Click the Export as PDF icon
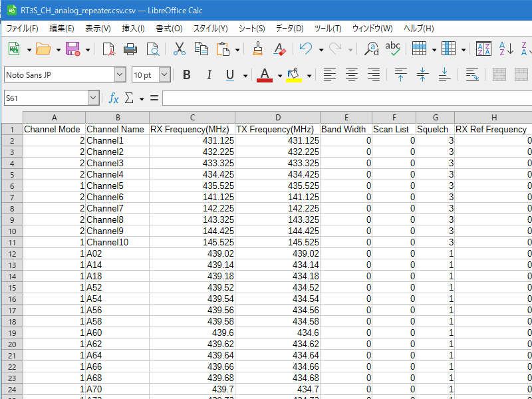This screenshot has height=399, width=532. point(108,49)
